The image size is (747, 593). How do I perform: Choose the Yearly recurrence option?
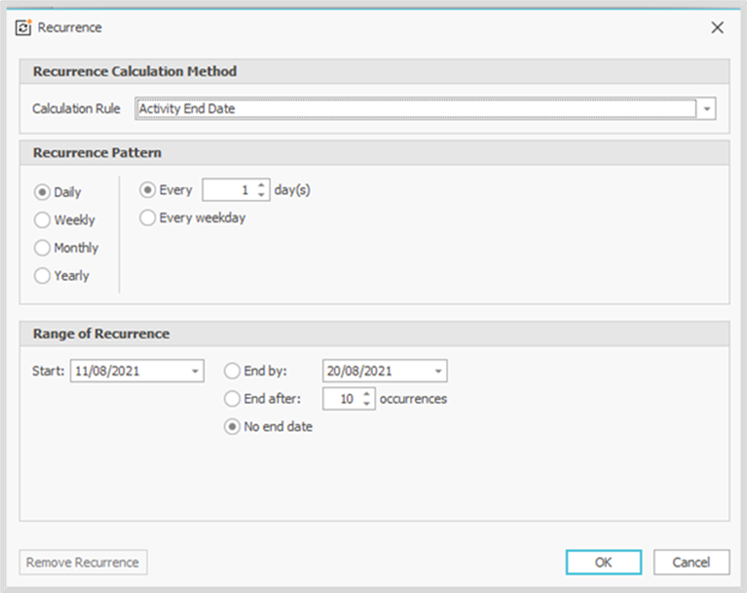point(42,276)
